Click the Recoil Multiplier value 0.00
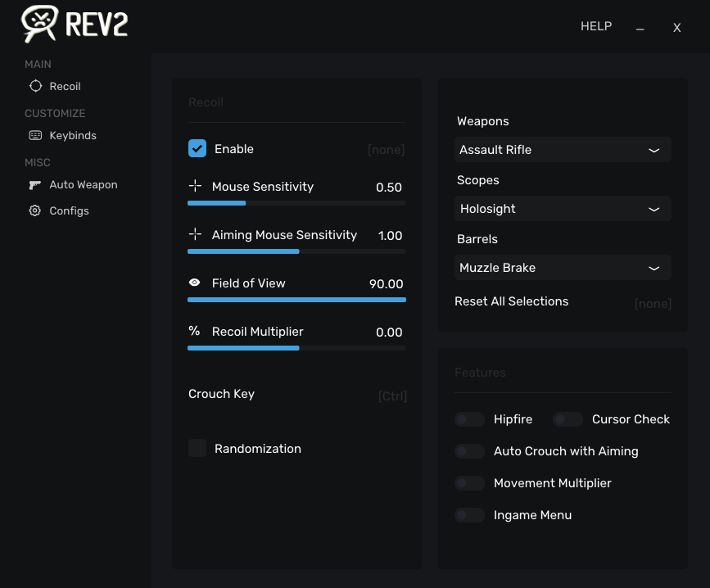The width and height of the screenshot is (710, 588). tap(389, 332)
